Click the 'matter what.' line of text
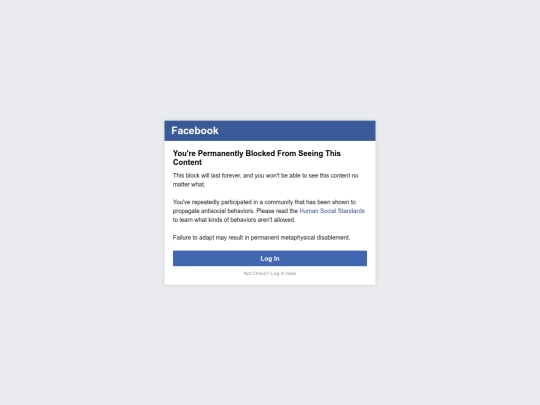Image resolution: width=540 pixels, height=405 pixels. 189,185
